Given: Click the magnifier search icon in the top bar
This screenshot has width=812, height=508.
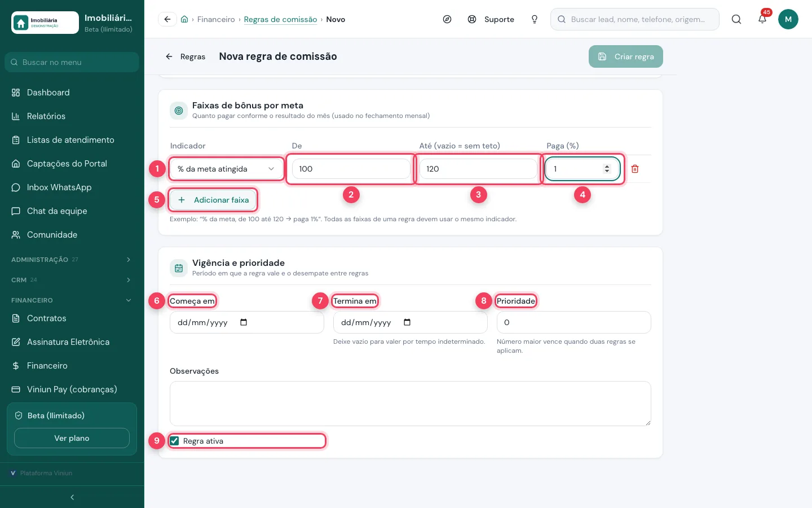Looking at the screenshot, I should pos(736,19).
